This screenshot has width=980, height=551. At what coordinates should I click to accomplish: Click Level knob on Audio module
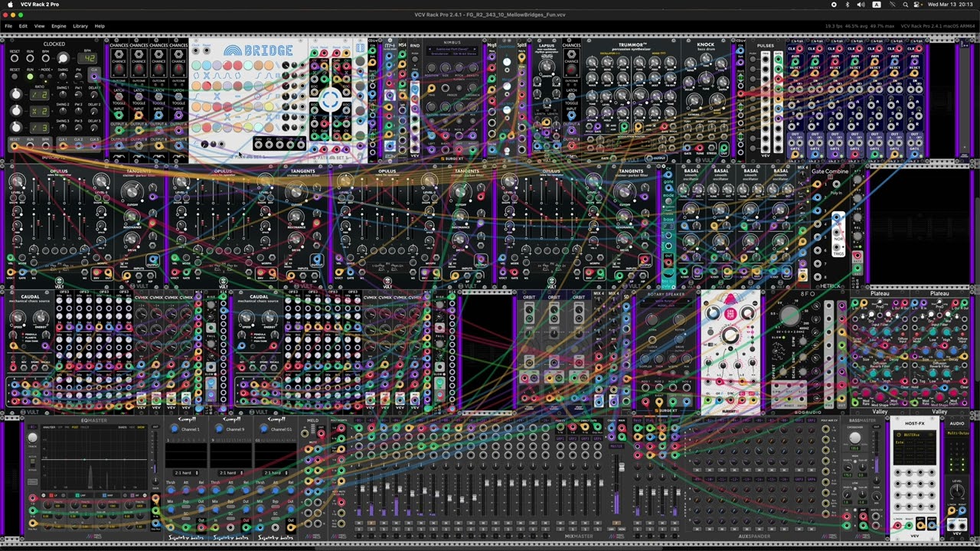click(x=957, y=491)
